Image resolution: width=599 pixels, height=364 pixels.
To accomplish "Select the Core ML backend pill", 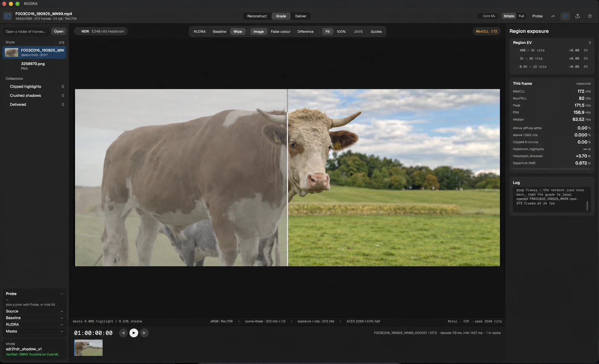I will (x=488, y=16).
